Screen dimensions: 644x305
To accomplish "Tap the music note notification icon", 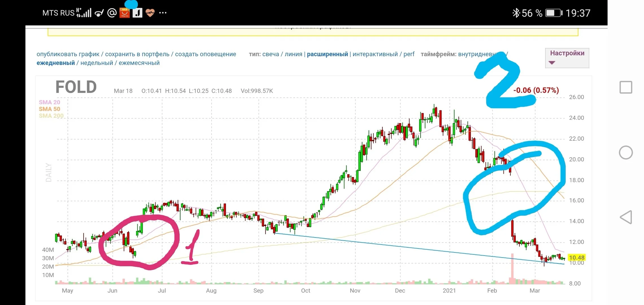I will click(x=137, y=13).
